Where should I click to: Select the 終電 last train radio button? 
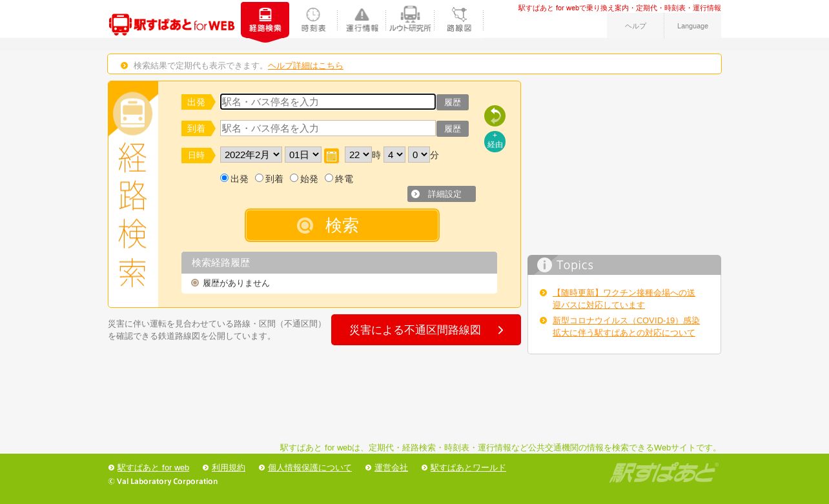tap(329, 178)
